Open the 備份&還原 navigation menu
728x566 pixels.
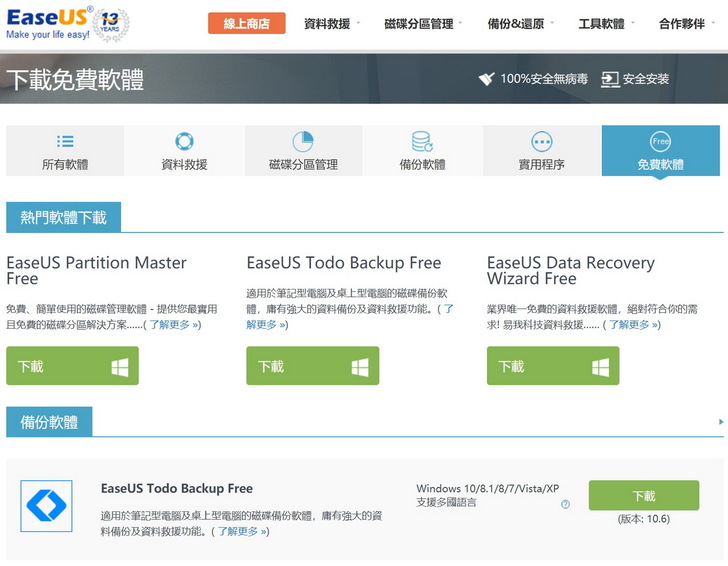pos(515,24)
